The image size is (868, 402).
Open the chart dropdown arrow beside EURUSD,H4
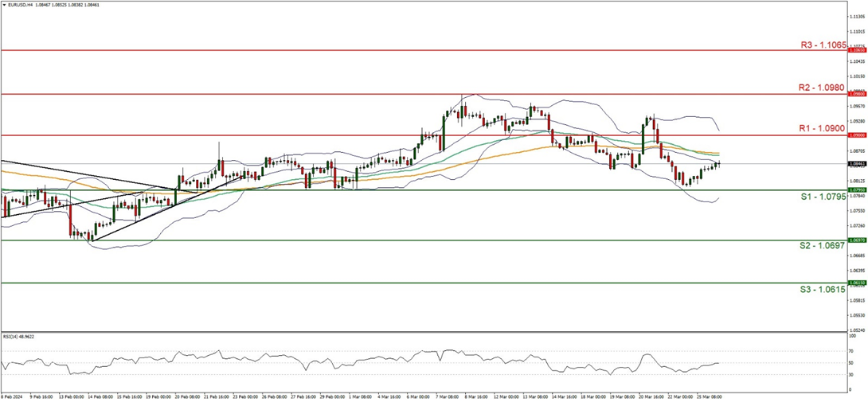(x=4, y=4)
